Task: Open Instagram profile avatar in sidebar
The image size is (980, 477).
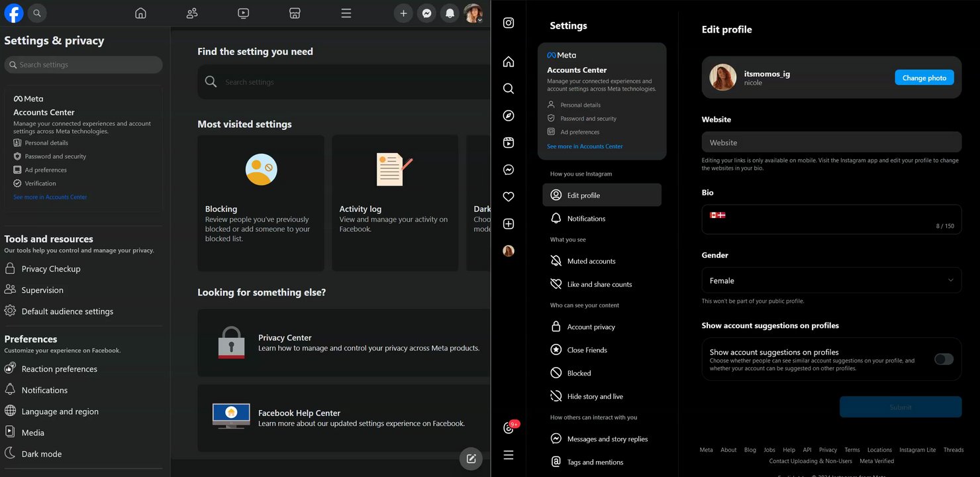Action: [509, 251]
